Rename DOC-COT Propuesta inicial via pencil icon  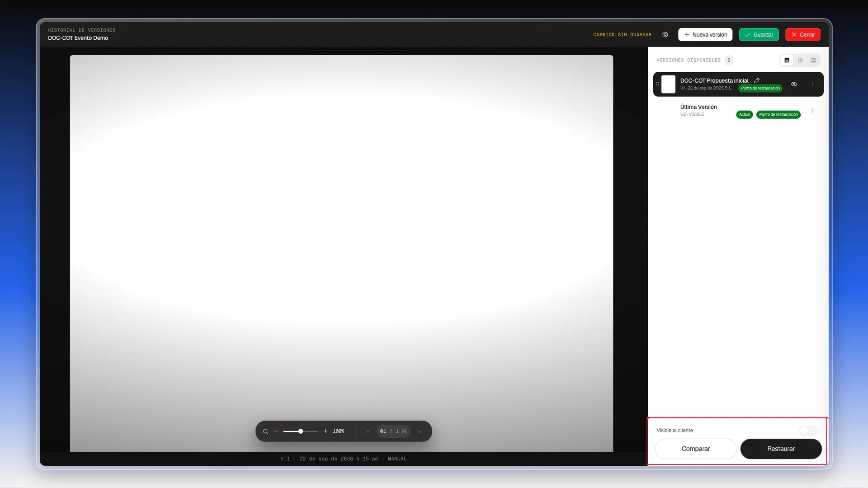pyautogui.click(x=757, y=80)
